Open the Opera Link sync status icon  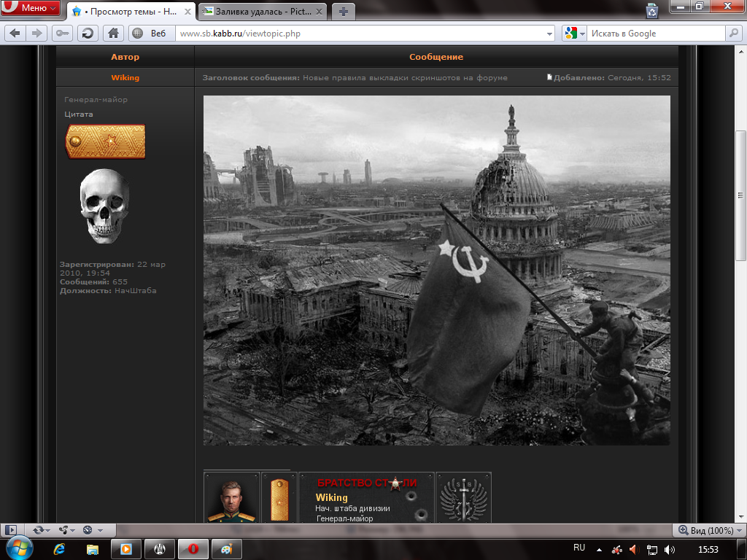pos(38,530)
